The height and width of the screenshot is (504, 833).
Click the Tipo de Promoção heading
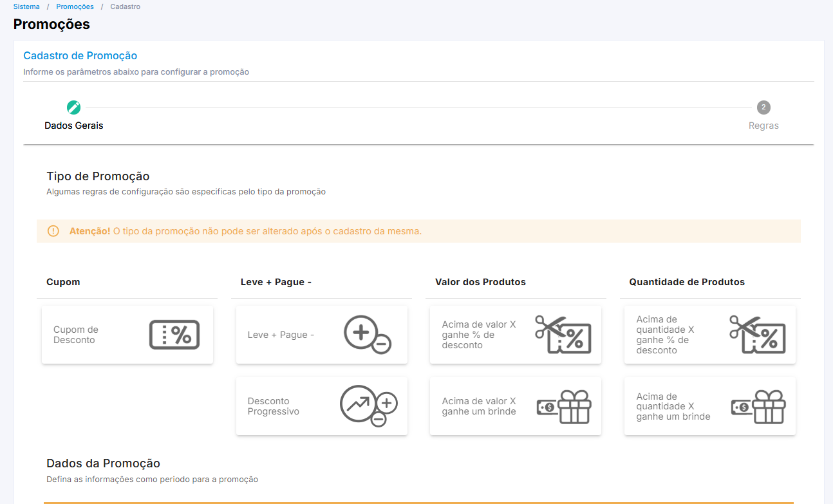pos(98,176)
